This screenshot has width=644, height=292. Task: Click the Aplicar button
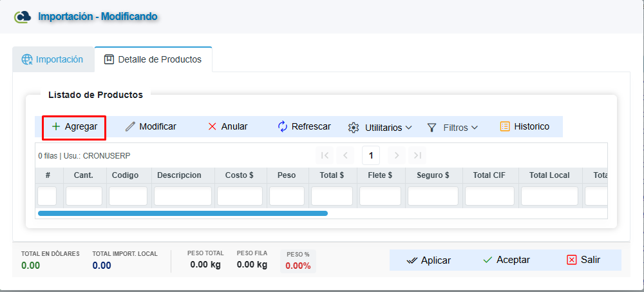point(428,260)
